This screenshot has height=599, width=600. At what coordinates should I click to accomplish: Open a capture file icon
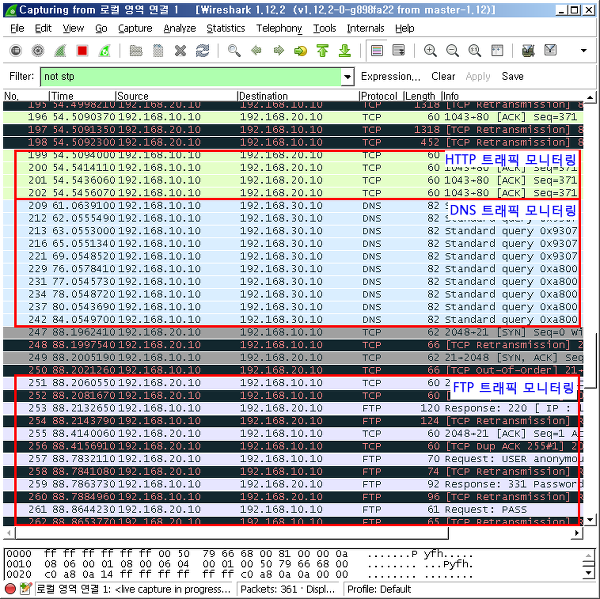point(136,51)
